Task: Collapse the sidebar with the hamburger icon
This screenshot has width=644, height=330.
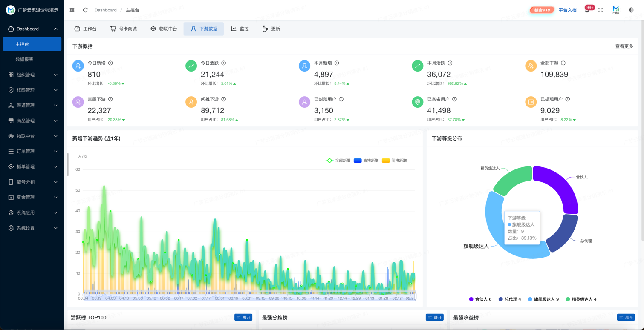Action: [72, 10]
